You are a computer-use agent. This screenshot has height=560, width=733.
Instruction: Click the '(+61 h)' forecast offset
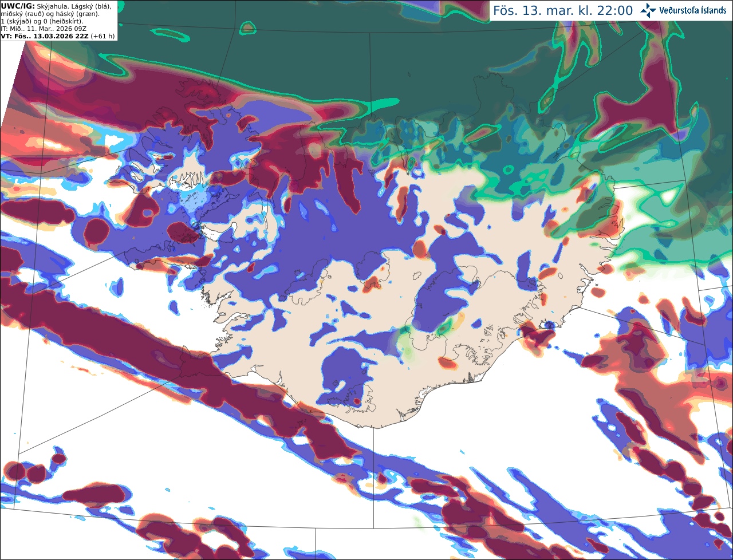tap(103, 36)
